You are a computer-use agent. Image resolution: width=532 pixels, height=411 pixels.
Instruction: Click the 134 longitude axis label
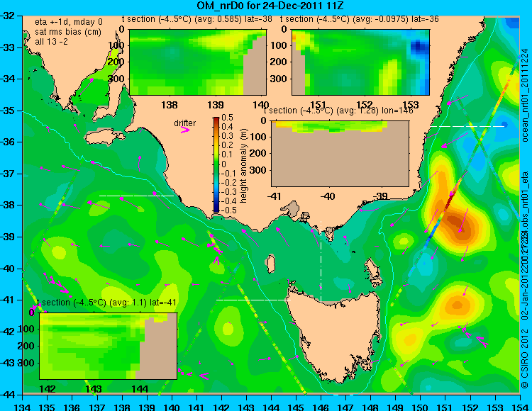23,407
